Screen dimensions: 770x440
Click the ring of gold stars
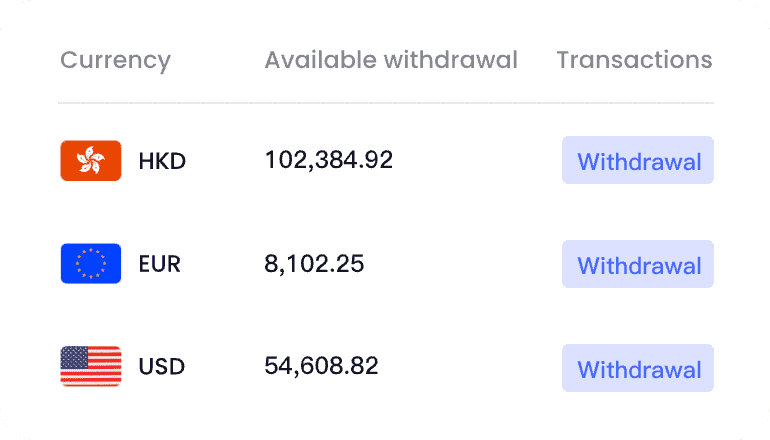pyautogui.click(x=91, y=264)
